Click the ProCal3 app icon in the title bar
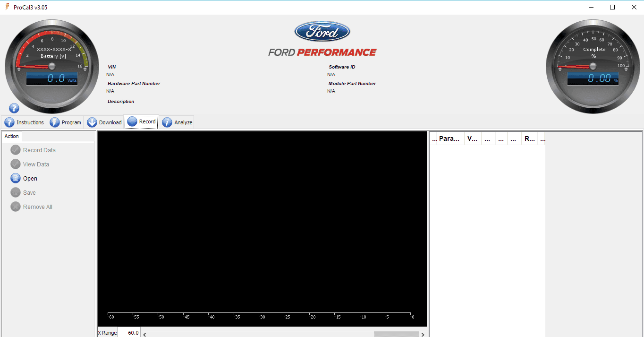The width and height of the screenshot is (644, 337). tap(7, 7)
